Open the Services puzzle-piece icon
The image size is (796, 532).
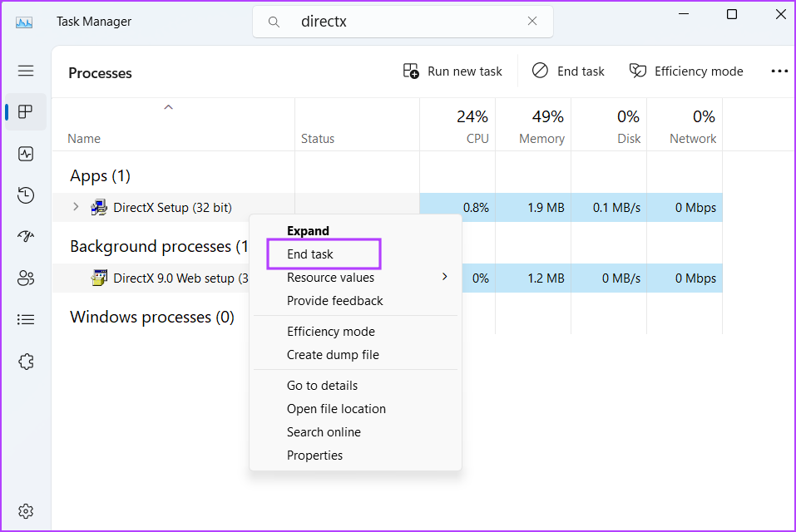[x=26, y=362]
